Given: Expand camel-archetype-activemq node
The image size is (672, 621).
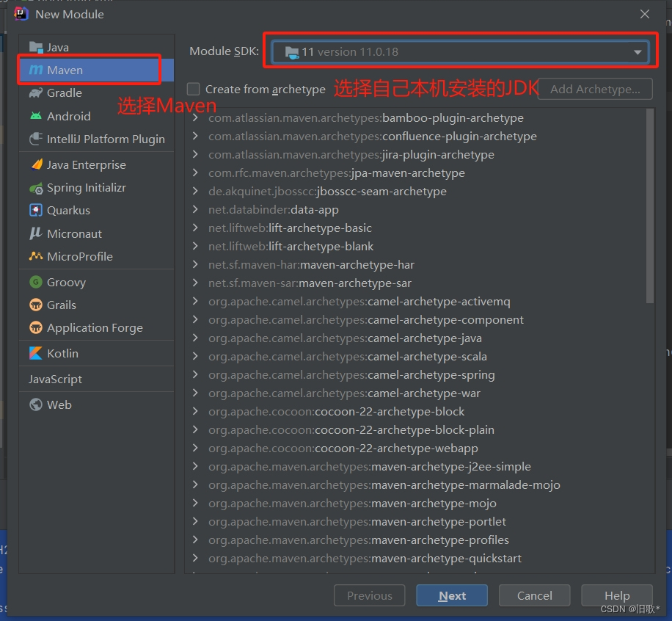Looking at the screenshot, I should [x=195, y=301].
